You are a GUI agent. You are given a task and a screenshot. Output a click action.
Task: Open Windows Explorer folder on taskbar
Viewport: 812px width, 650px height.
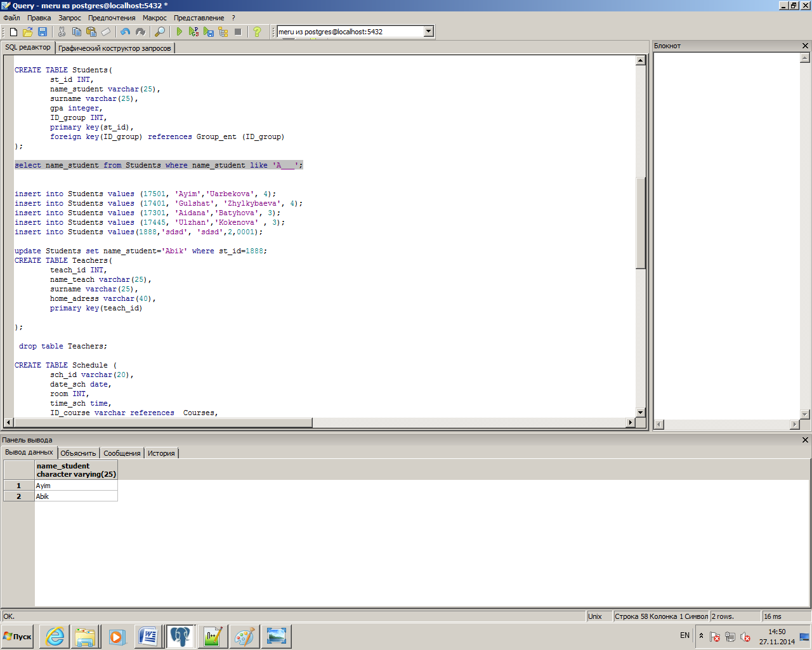click(86, 636)
